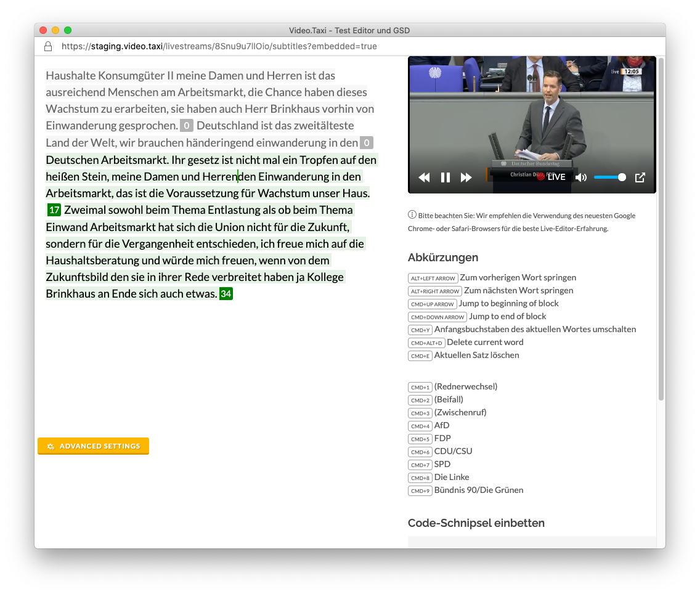Click the CMD+E shortcut key
Screen dimensions: 700x594
[420, 356]
